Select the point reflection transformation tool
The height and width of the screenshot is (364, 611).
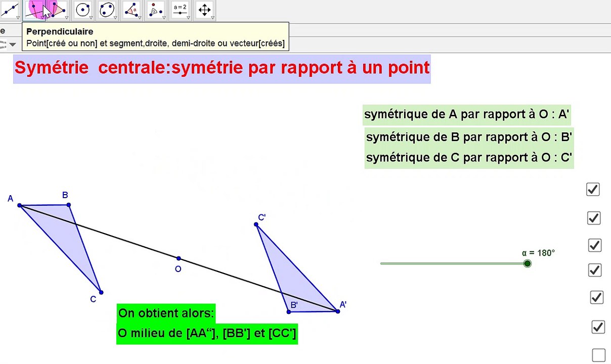(x=155, y=9)
